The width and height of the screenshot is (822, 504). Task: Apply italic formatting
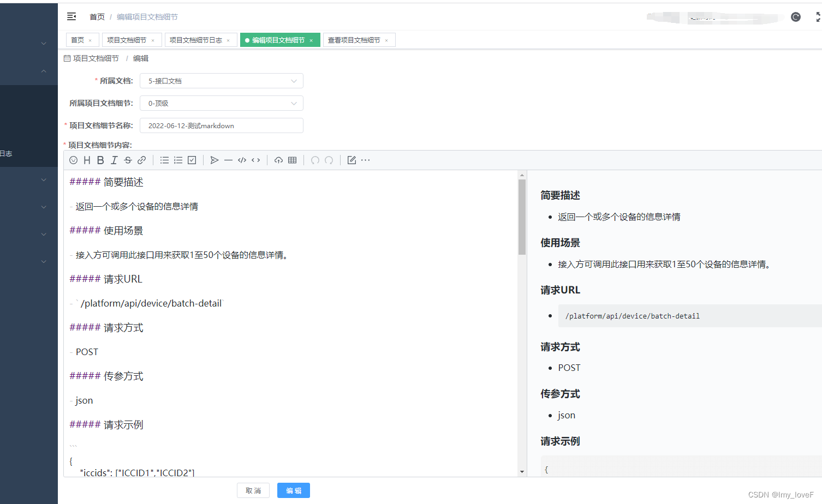point(114,160)
